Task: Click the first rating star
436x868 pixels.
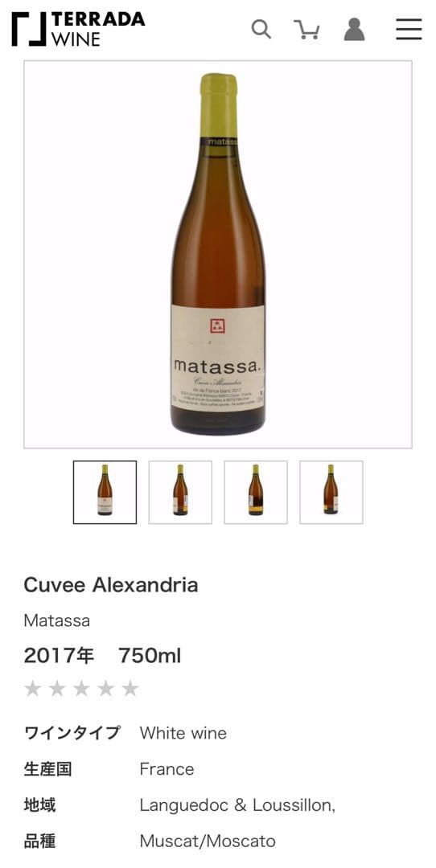Action: pos(33,689)
